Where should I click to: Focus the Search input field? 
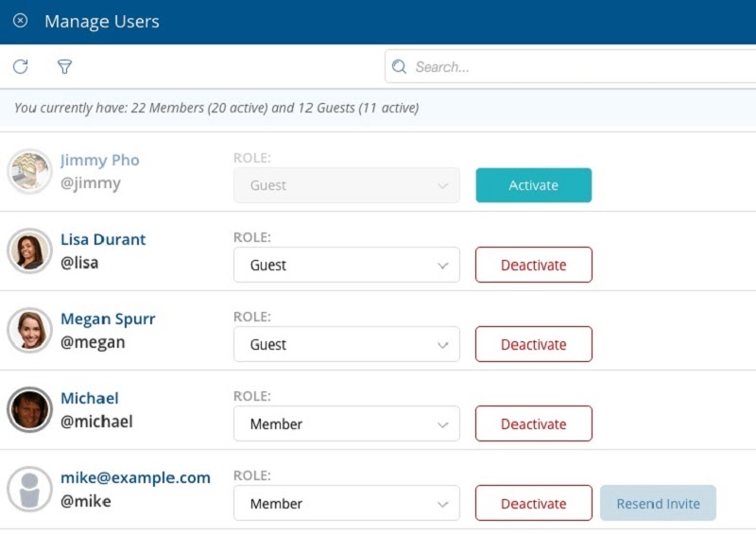pyautogui.click(x=571, y=66)
